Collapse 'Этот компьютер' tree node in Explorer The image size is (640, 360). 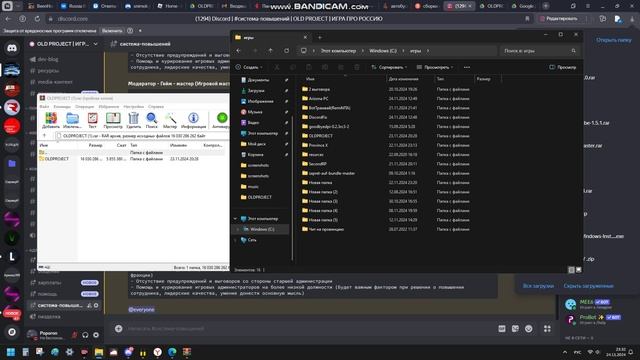point(235,219)
